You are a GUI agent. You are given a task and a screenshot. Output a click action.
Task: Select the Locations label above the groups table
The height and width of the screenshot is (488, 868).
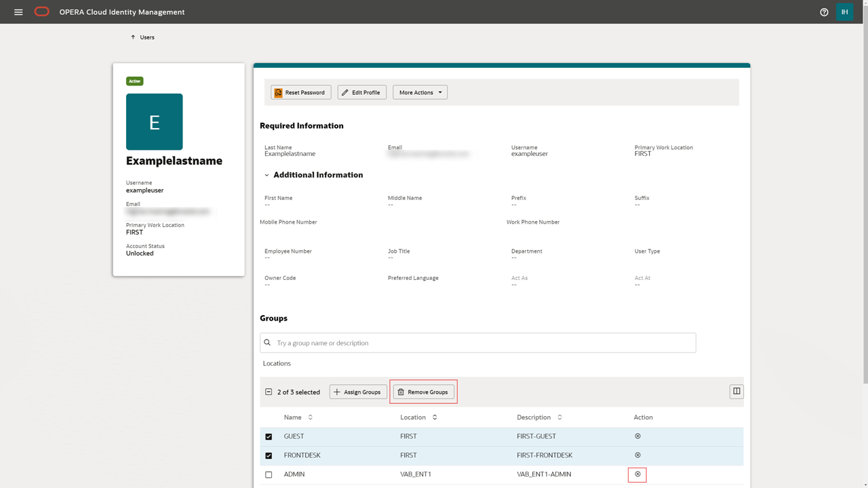(277, 363)
